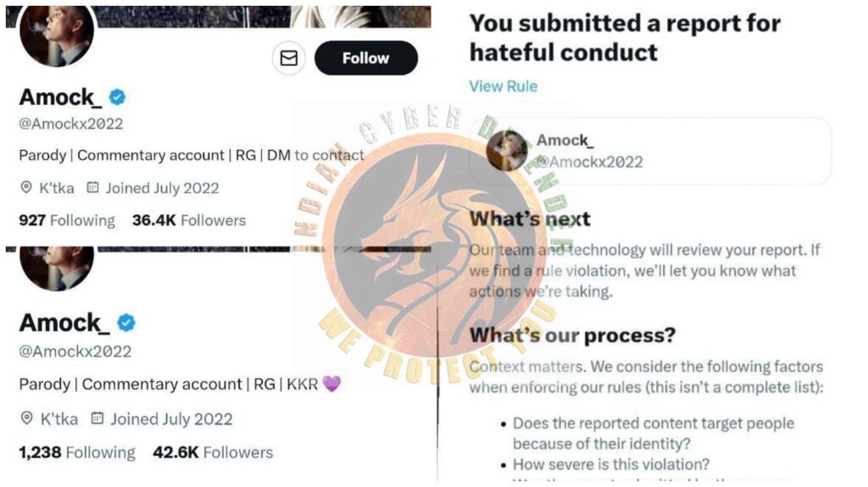Click the location pin icon in the lower profile
Image resolution: width=868 pixels, height=487 pixels.
point(26,418)
